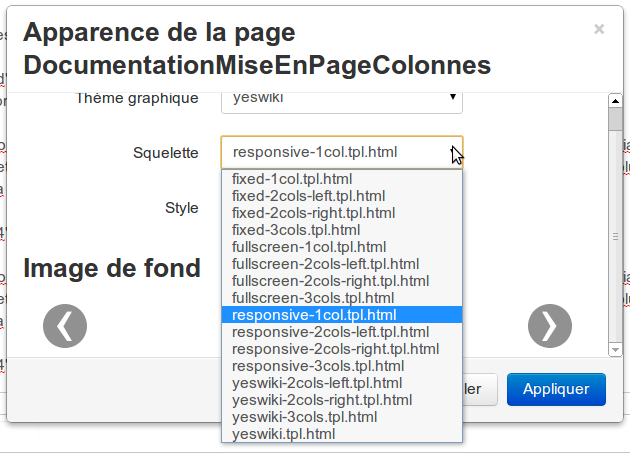Click the dialog scrollbar up arrow
Image resolution: width=630 pixels, height=461 pixels.
616,101
